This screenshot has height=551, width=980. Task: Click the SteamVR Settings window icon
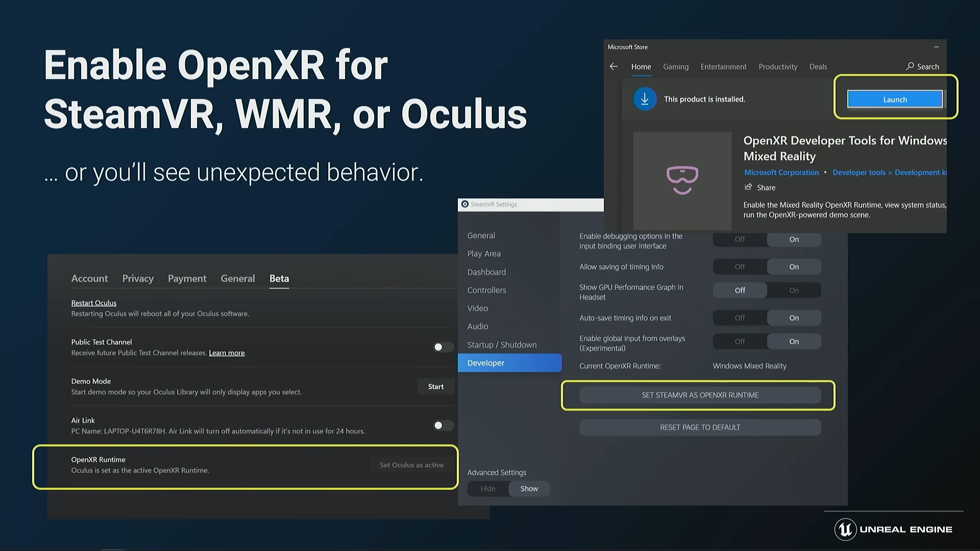(x=465, y=204)
